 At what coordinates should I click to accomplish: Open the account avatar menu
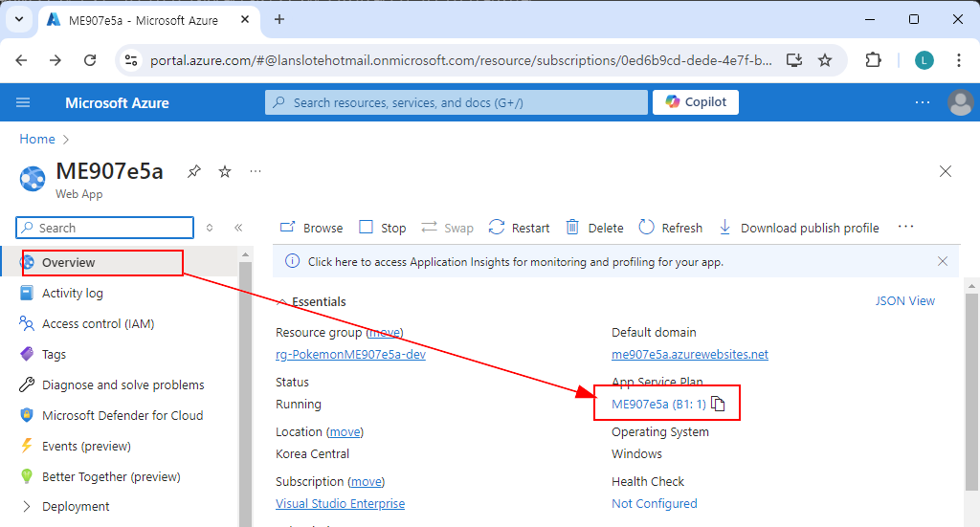[x=961, y=102]
